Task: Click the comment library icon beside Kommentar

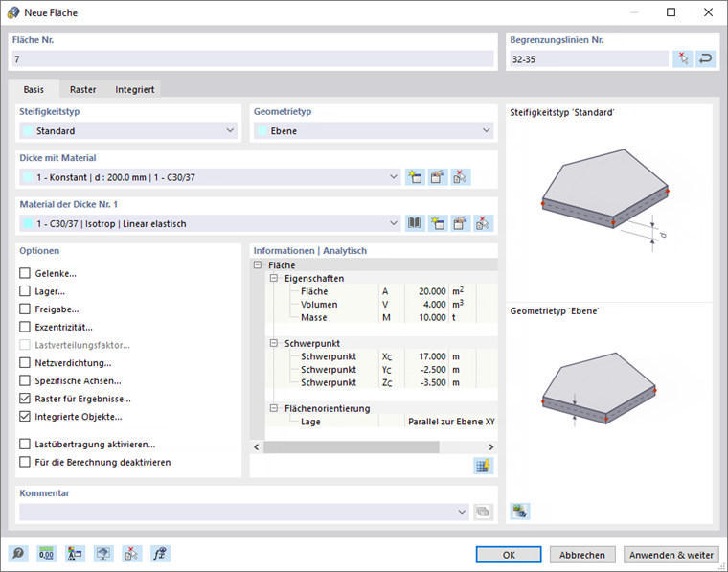Action: 483,512
